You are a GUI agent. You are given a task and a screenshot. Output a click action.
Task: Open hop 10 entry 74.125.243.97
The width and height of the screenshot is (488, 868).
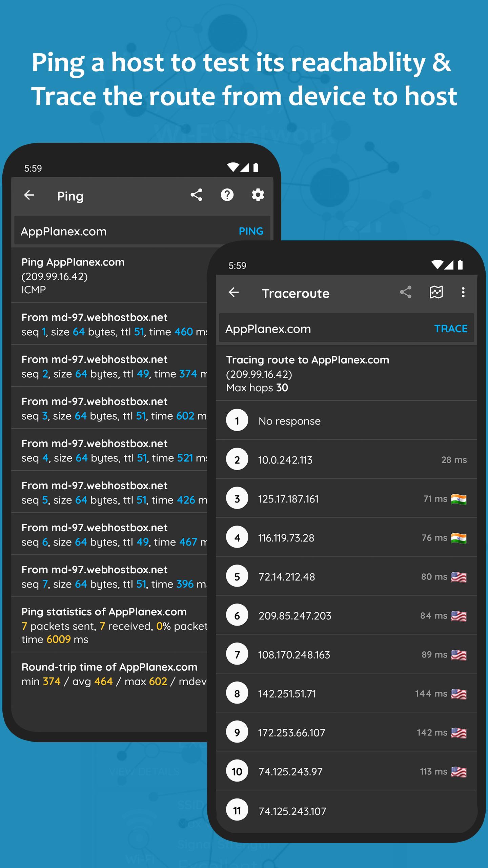(x=346, y=772)
